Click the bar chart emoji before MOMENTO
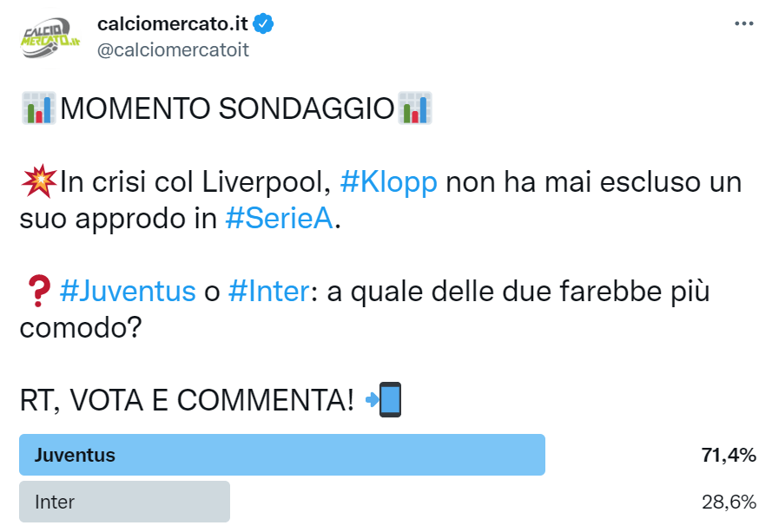The width and height of the screenshot is (772, 532). (x=38, y=109)
